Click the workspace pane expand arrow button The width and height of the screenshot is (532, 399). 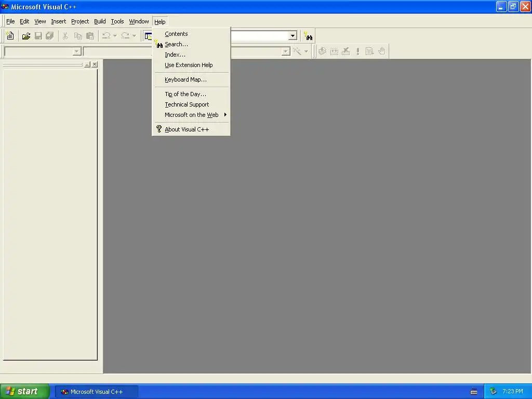click(x=87, y=64)
